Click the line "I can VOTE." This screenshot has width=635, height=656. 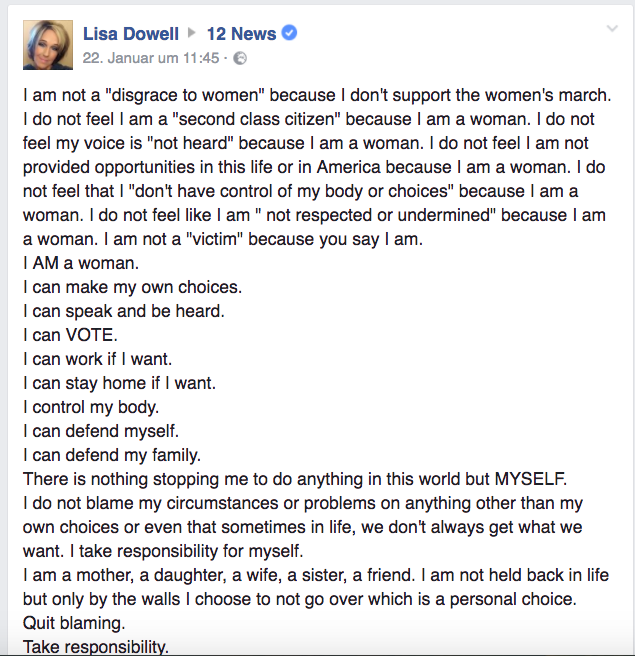coord(73,335)
